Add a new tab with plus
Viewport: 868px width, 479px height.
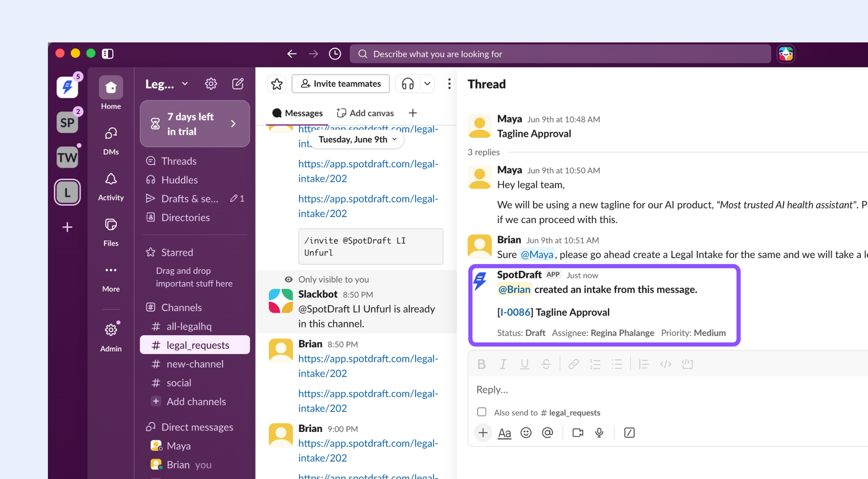pos(413,113)
